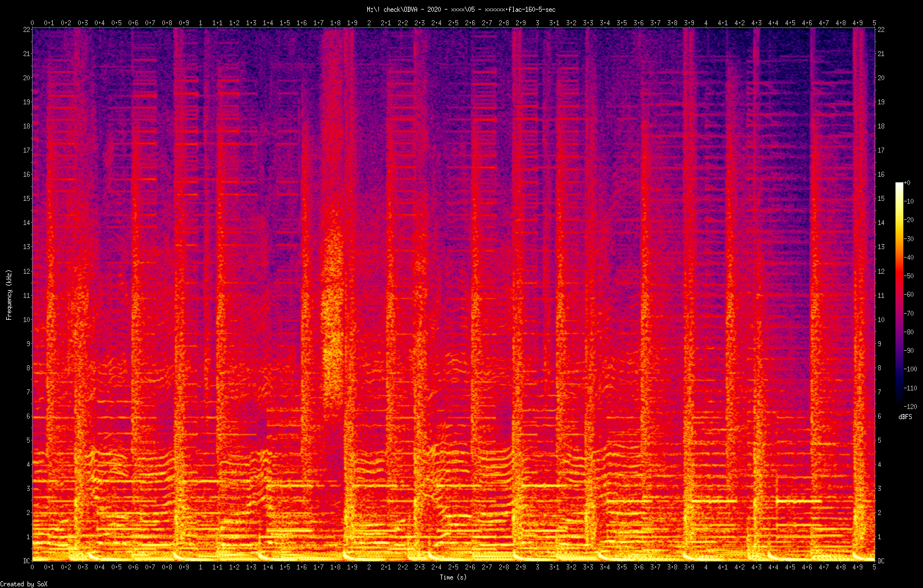Click the "19" tick on the right frequency axis
Screen dimensions: 923x588
coord(881,102)
